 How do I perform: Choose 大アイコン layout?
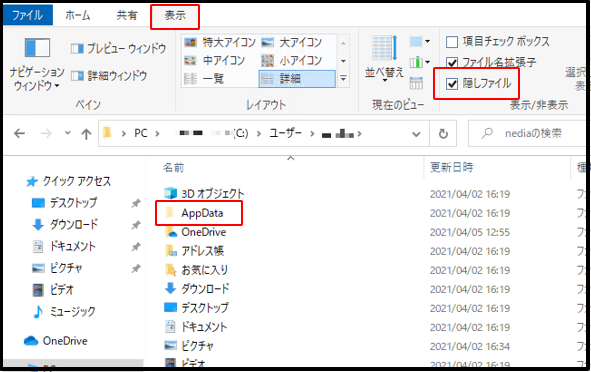291,42
